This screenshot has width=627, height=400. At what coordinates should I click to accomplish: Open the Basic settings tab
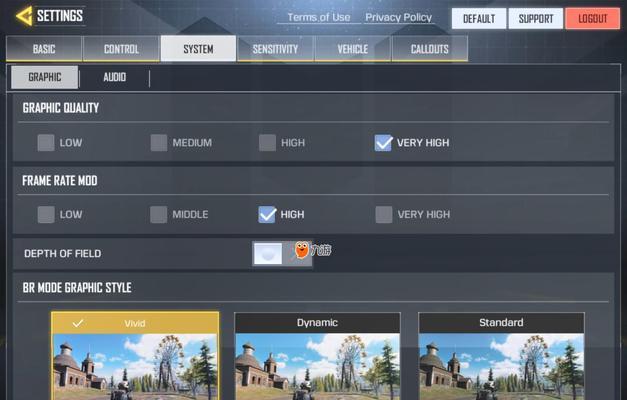(44, 49)
